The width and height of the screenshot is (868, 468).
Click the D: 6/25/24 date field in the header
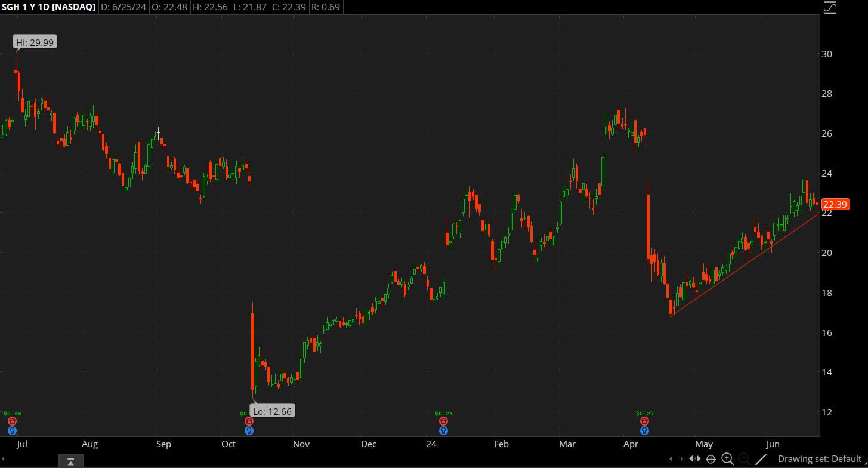pyautogui.click(x=123, y=8)
